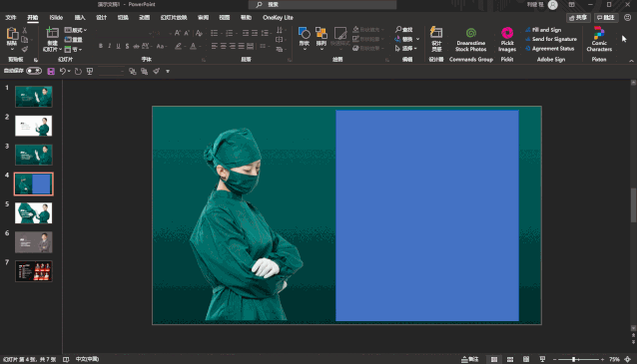Zoom in with the plus button
Viewport: 637px width, 364px height.
[x=602, y=359]
